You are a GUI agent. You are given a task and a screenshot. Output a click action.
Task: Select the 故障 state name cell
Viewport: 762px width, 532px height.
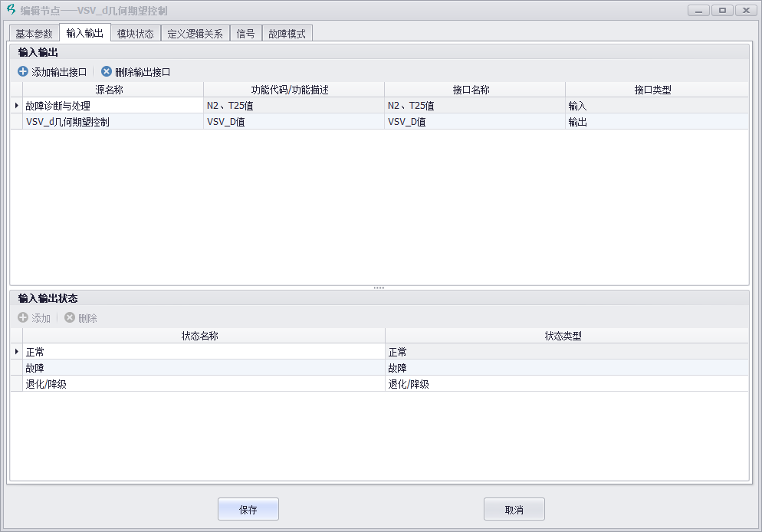pos(204,368)
